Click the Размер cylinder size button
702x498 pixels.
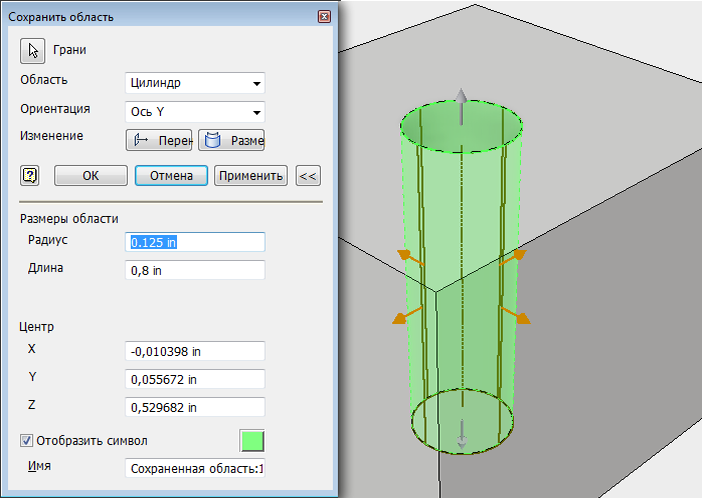coord(231,140)
